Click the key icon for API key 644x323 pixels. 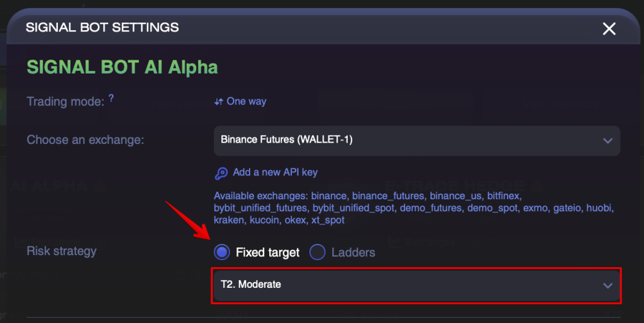[x=221, y=173]
